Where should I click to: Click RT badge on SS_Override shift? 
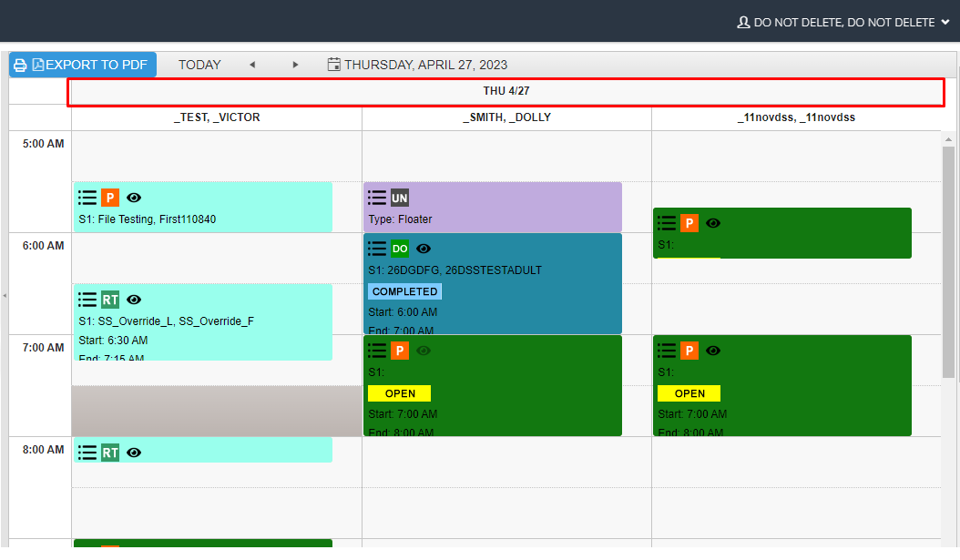pyautogui.click(x=110, y=300)
